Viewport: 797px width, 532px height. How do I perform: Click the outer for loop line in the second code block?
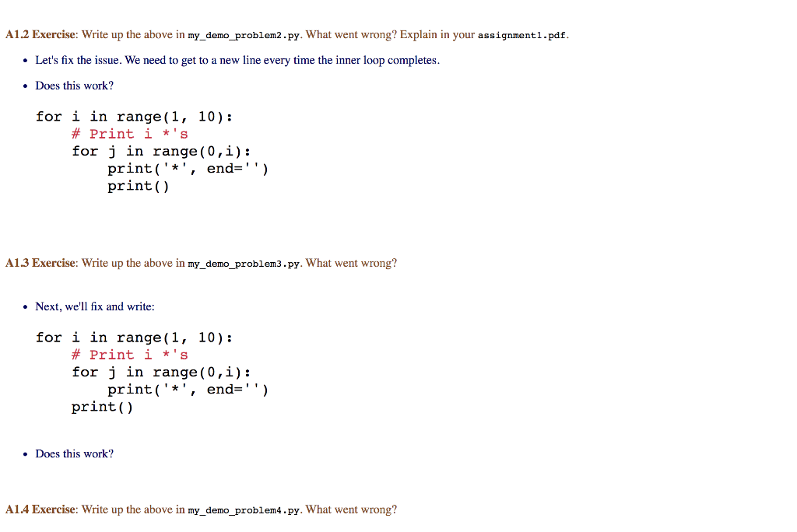coord(134,338)
